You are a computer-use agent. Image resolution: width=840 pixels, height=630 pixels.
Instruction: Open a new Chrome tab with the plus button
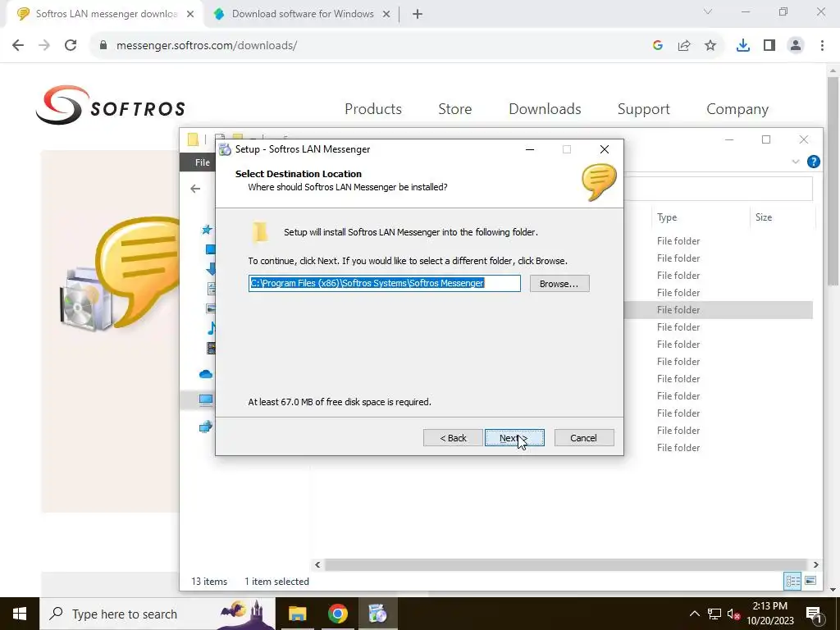click(418, 14)
